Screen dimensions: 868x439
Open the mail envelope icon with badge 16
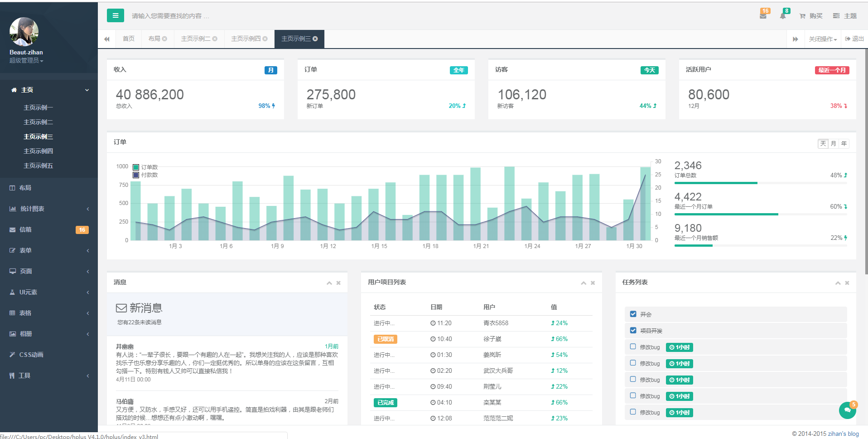click(x=763, y=15)
